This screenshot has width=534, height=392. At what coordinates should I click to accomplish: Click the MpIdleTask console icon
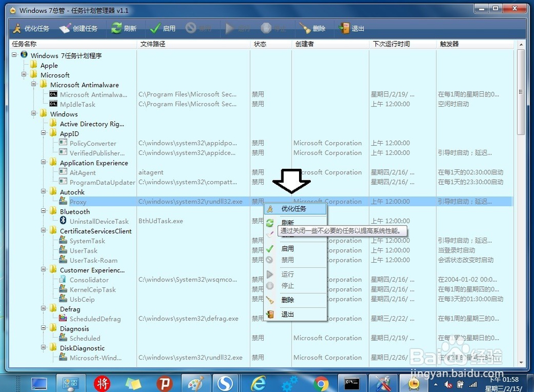53,104
